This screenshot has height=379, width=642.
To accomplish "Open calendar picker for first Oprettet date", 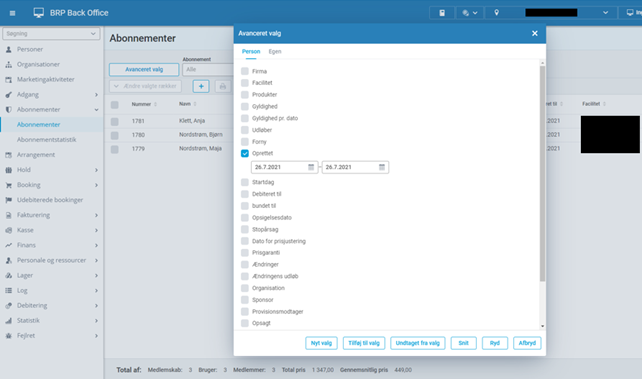I will click(x=311, y=167).
